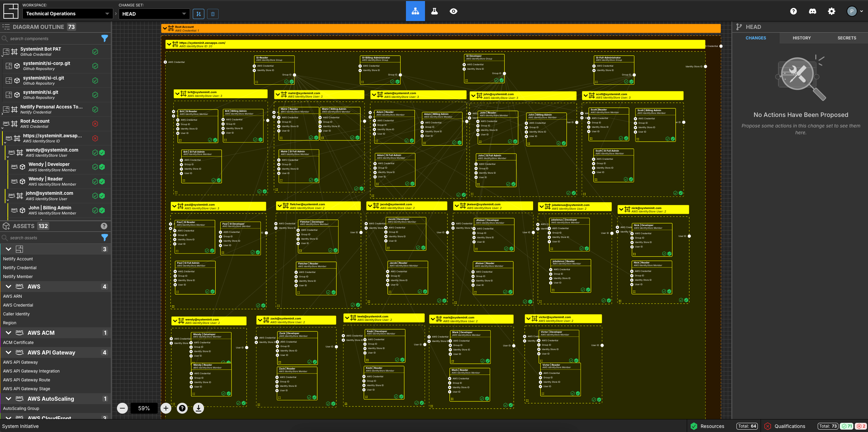Collapse the AWS AutoScaling asset category

(x=8, y=399)
